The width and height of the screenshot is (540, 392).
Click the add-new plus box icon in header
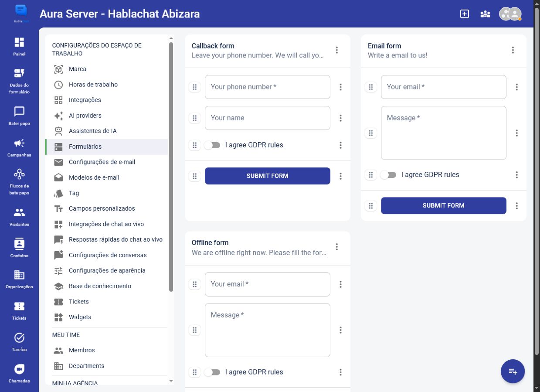(465, 14)
